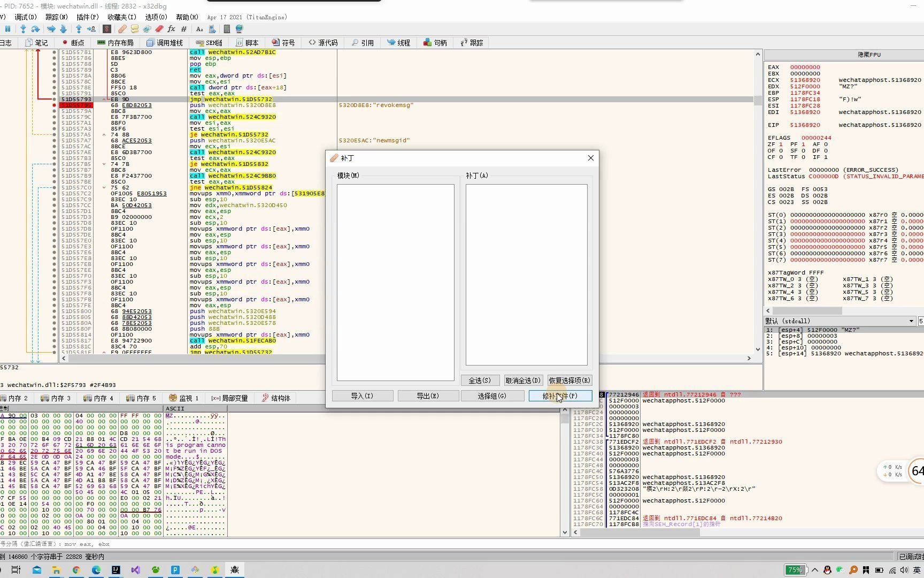
Task: Click the 模块(M) list box in patch dialog
Action: pyautogui.click(x=396, y=283)
